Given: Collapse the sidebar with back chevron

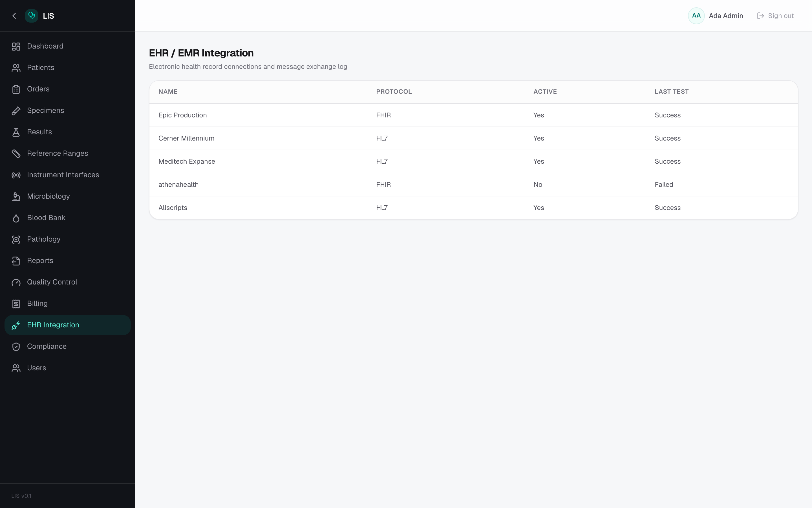Looking at the screenshot, I should [14, 16].
